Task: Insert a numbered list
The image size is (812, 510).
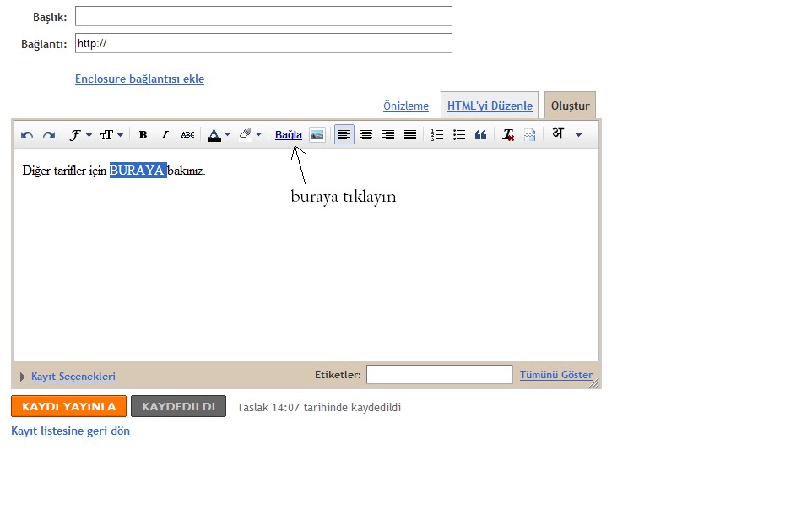Action: [x=437, y=135]
